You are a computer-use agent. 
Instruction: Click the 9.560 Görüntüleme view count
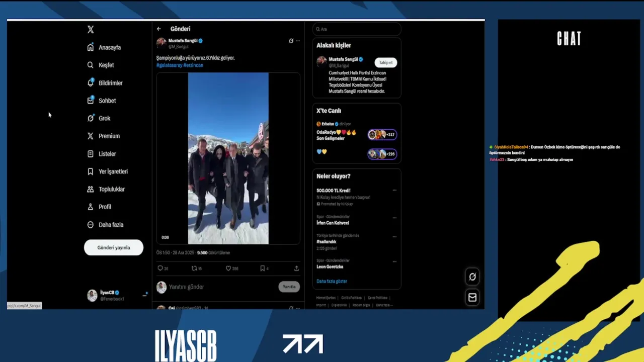click(213, 253)
